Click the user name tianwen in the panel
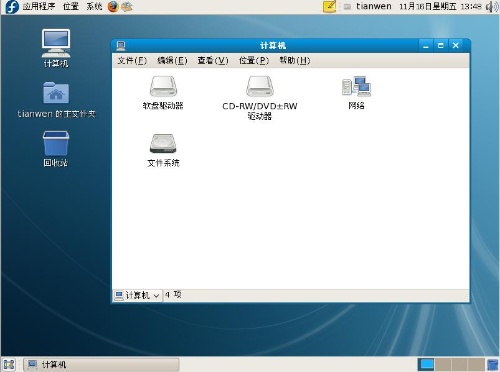The width and height of the screenshot is (500, 372). tap(374, 6)
